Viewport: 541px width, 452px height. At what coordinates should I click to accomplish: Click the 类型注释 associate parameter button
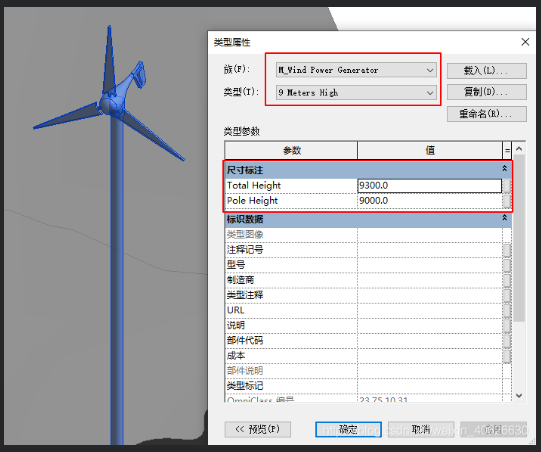coord(506,295)
